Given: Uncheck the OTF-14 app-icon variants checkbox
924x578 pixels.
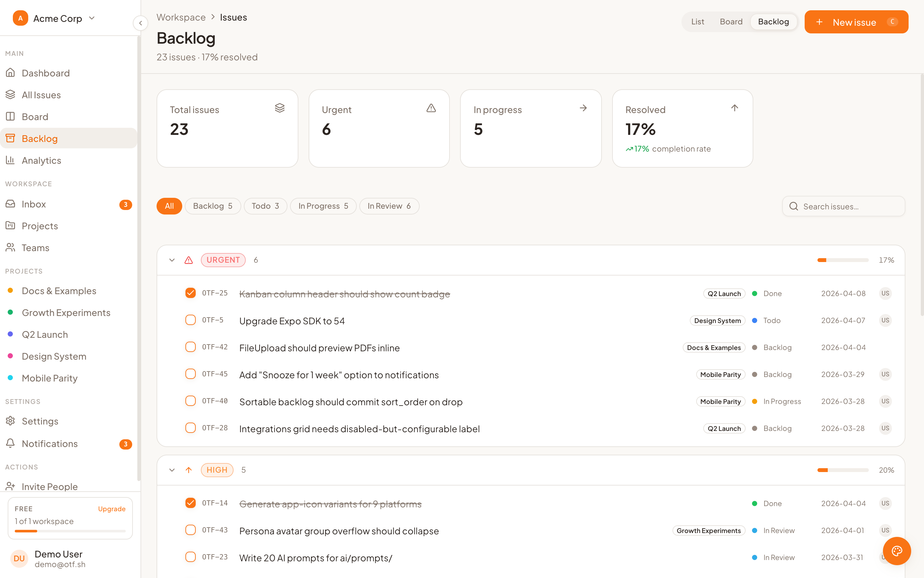Looking at the screenshot, I should 191,503.
